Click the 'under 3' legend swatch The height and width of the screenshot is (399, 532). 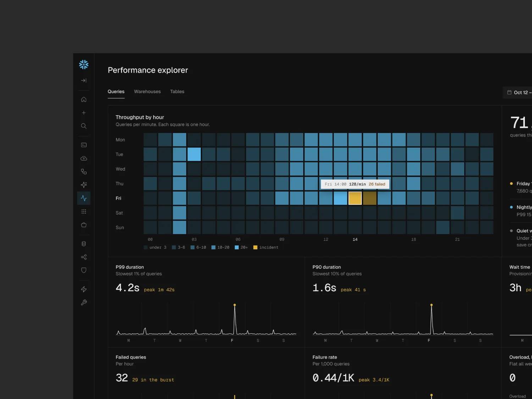[146, 248]
